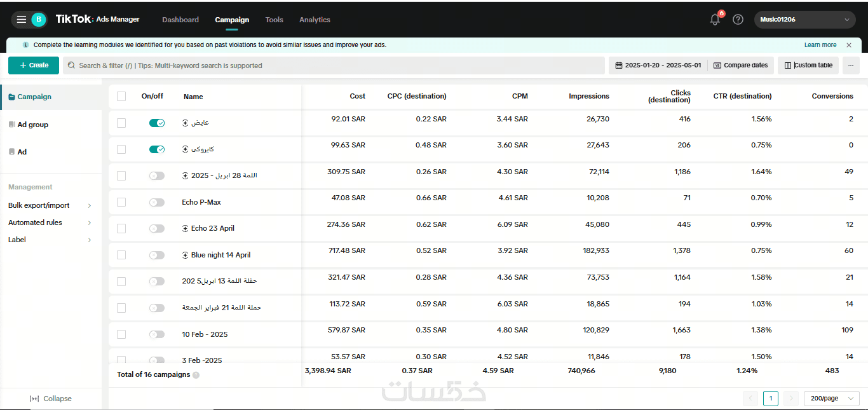Click the three-dot more options button
868x410 pixels.
(x=851, y=65)
